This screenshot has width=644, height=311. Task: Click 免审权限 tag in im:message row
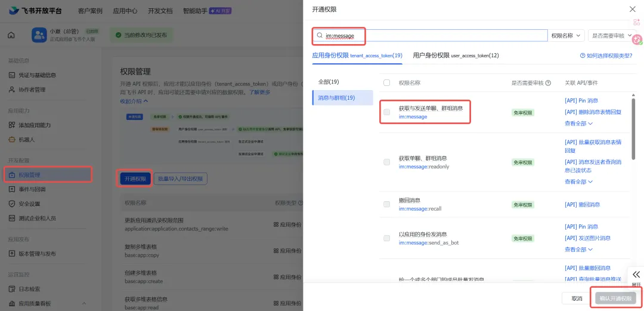[523, 112]
